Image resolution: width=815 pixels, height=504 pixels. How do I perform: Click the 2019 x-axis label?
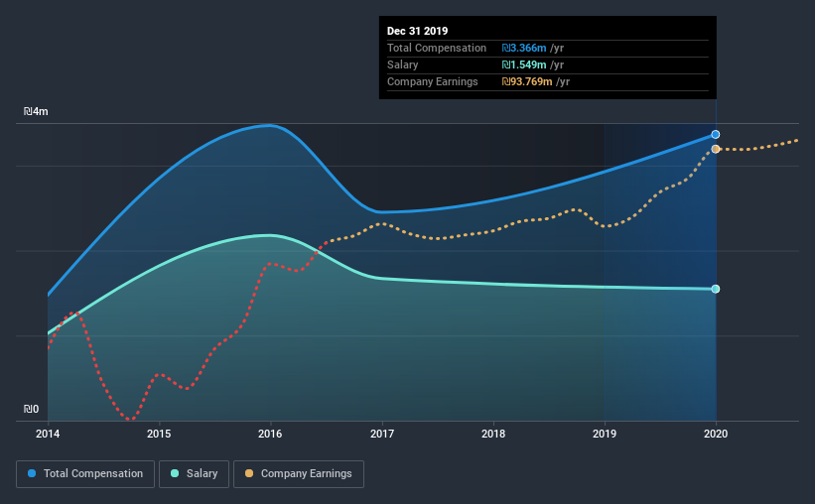point(604,434)
